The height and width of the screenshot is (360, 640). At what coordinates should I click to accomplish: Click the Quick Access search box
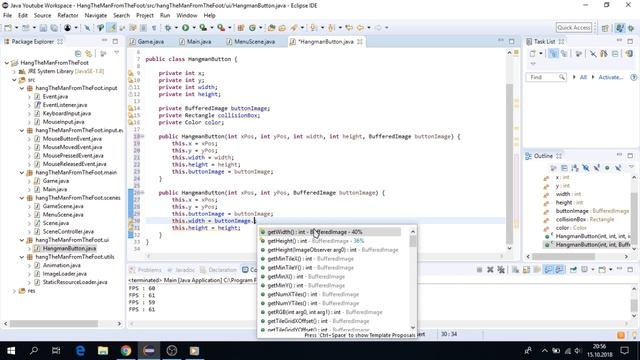click(x=573, y=28)
